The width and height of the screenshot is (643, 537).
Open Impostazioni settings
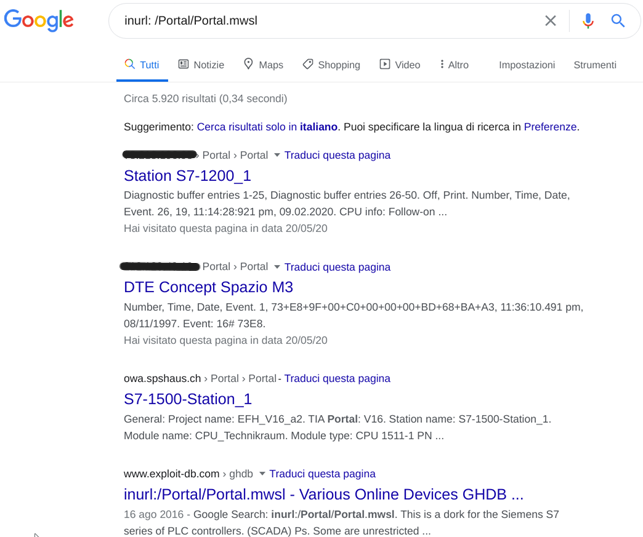[527, 65]
